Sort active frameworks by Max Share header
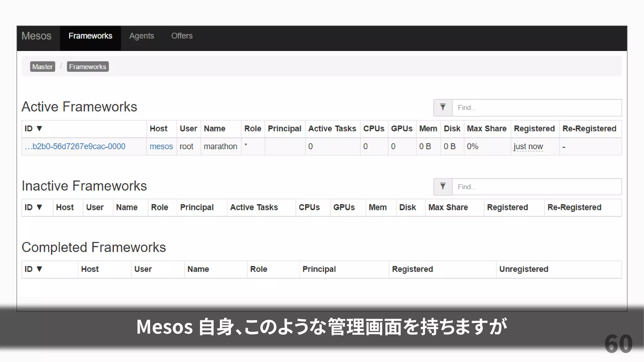 click(x=486, y=129)
